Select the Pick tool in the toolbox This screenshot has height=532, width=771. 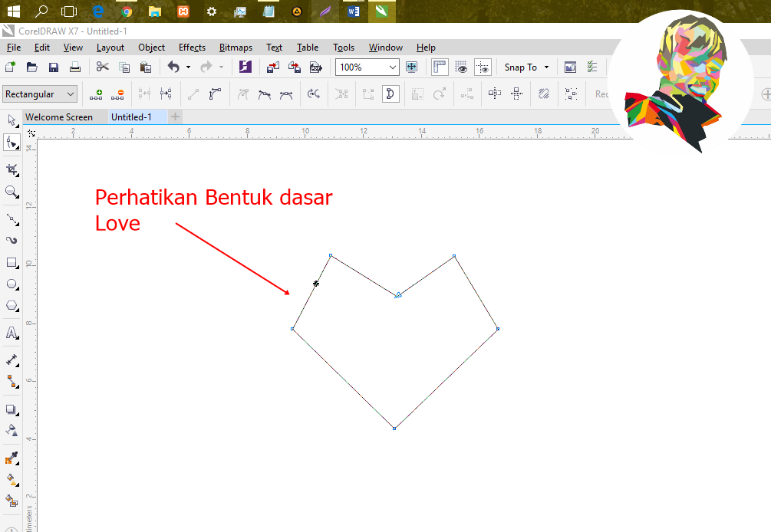(12, 120)
